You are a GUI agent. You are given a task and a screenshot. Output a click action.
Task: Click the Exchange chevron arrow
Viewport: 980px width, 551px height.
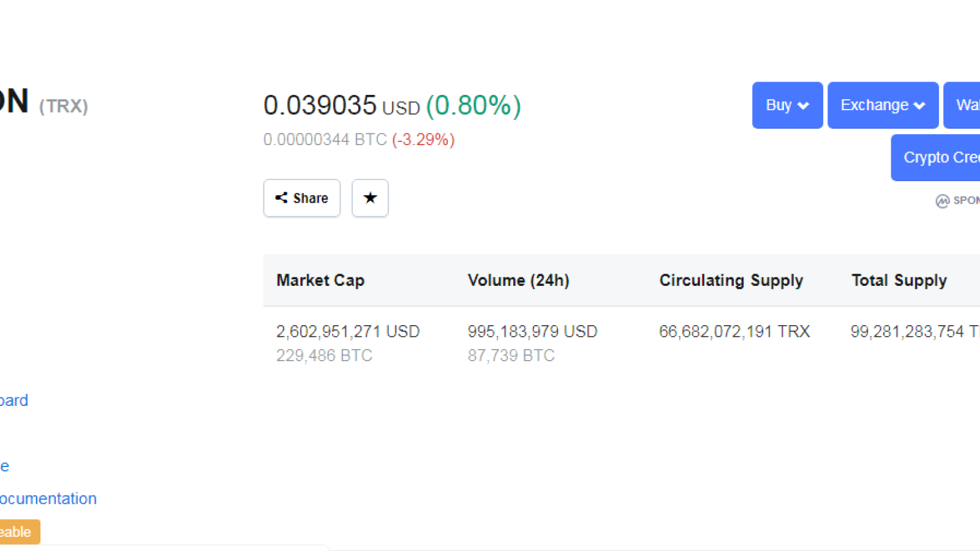click(x=919, y=106)
